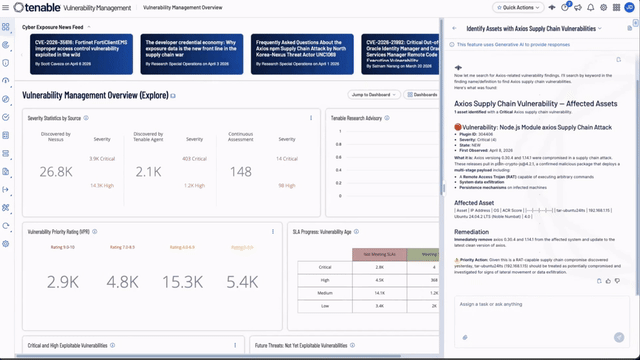This screenshot has width=640, height=360.
Task: Click the info icon beside SLA Progress: Vulnerability Age
Action: pos(356,231)
